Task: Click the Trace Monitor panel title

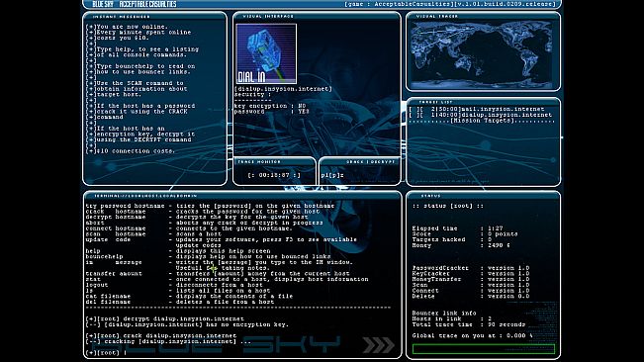Action: point(259,161)
